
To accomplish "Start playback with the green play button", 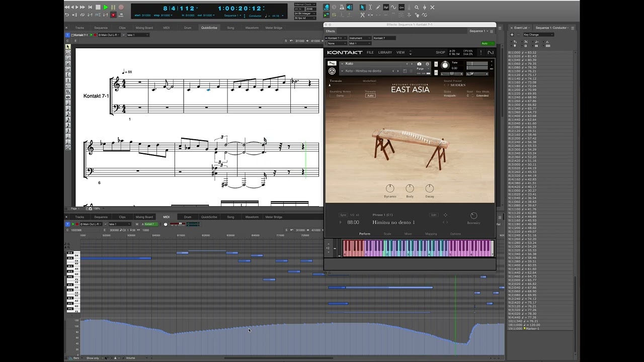I will tap(106, 7).
